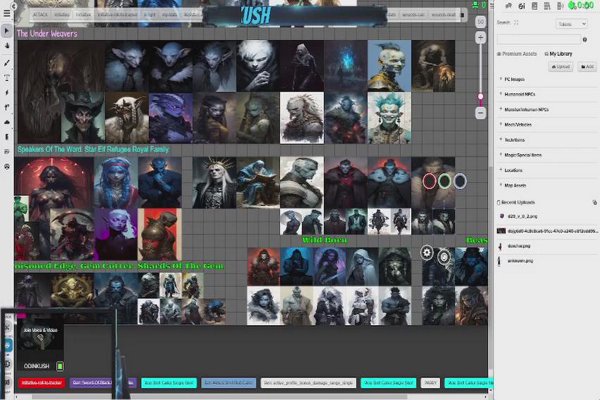Open the Tokens search type dropdown
This screenshot has height=400, width=600.
click(x=571, y=24)
